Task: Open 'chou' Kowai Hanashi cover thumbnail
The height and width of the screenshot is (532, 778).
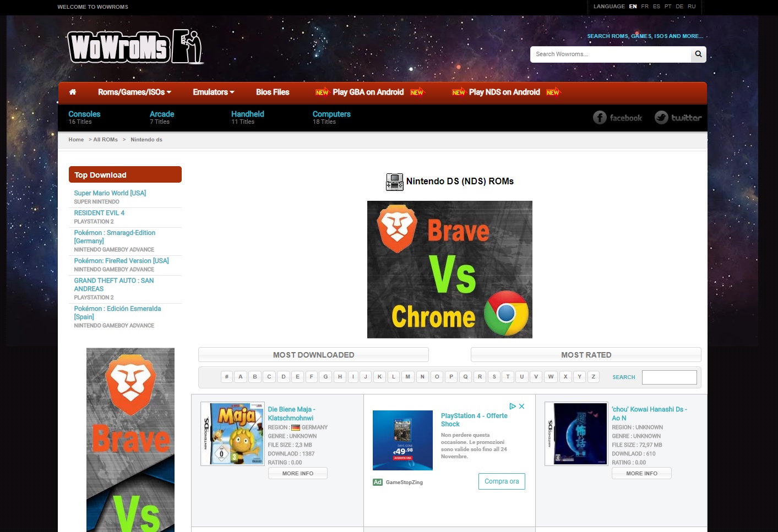Action: point(576,434)
